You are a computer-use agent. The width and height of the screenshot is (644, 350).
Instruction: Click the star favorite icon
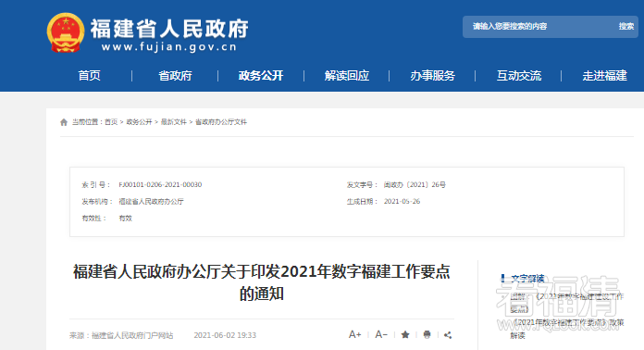coord(405,335)
